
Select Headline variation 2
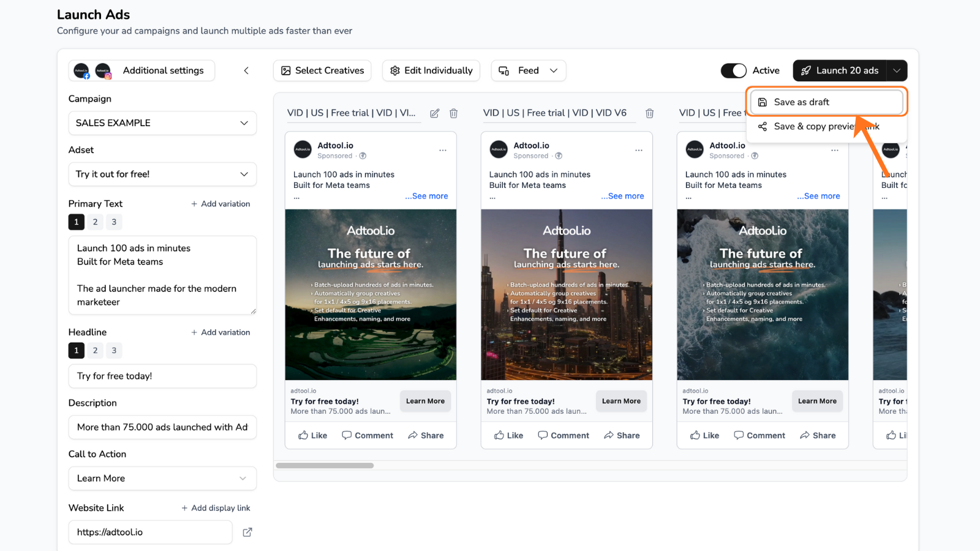[96, 351]
